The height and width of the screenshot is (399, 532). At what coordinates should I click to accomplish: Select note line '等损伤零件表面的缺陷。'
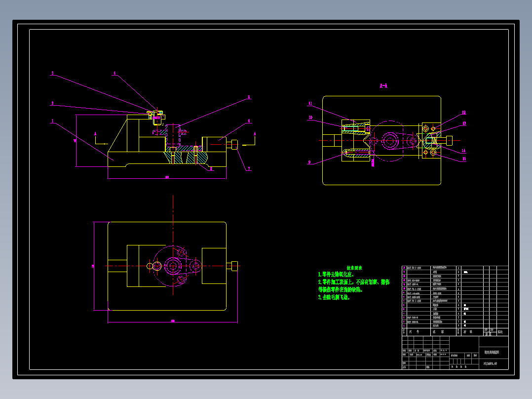point(341,290)
